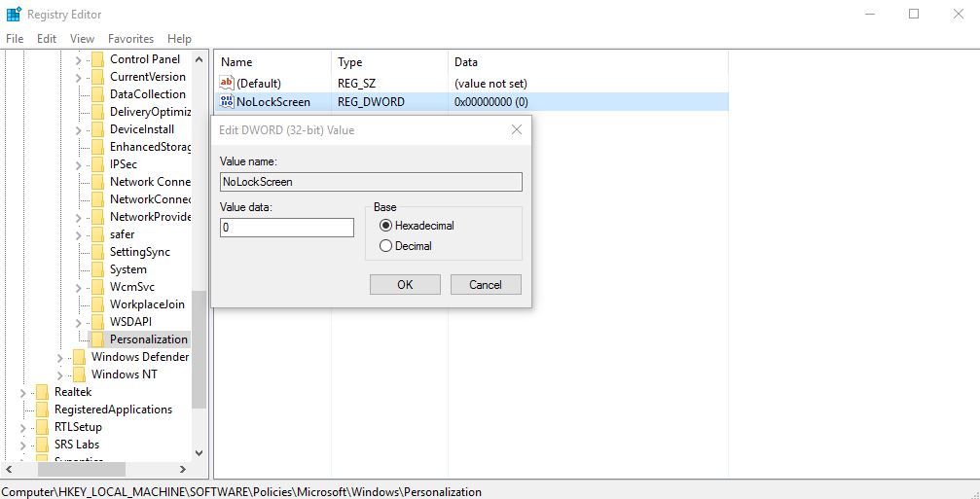This screenshot has height=499, width=980.
Task: Select the Decimal base radio button
Action: pos(406,246)
